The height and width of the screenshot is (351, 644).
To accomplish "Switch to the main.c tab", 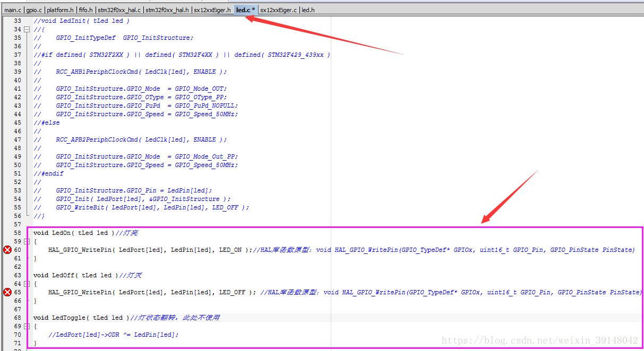I will pyautogui.click(x=12, y=10).
